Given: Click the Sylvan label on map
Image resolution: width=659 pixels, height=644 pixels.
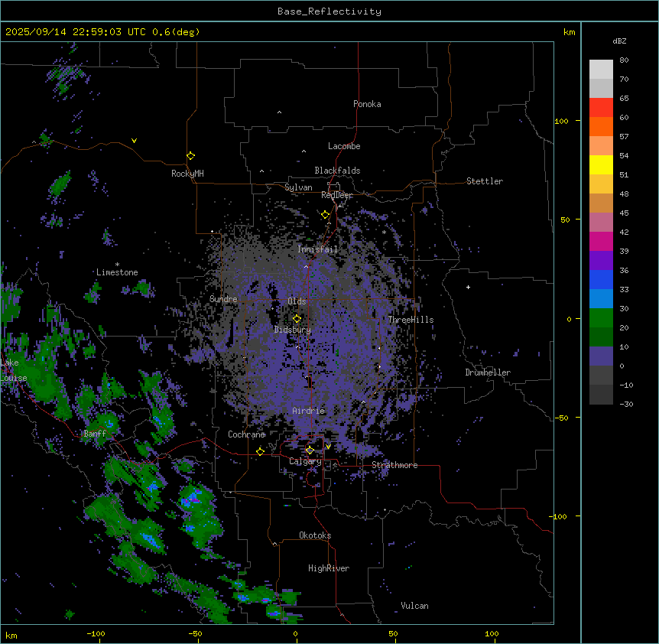Looking at the screenshot, I should tap(298, 187).
